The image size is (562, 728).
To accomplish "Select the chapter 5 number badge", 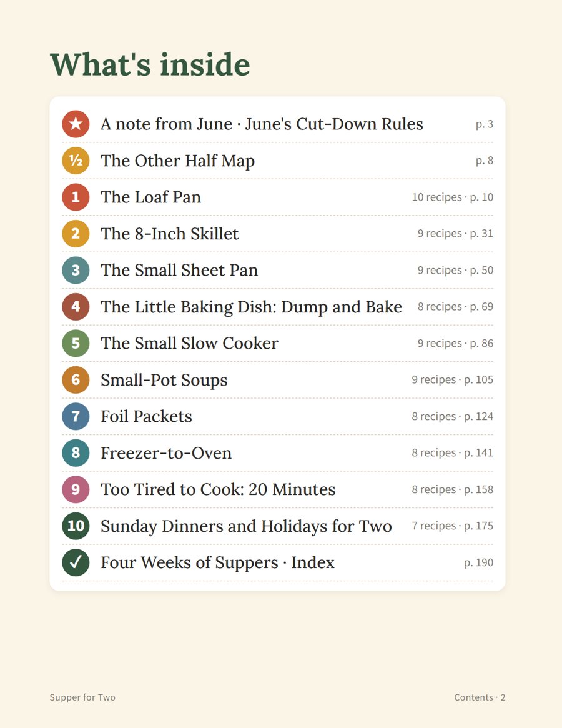I will tap(76, 343).
